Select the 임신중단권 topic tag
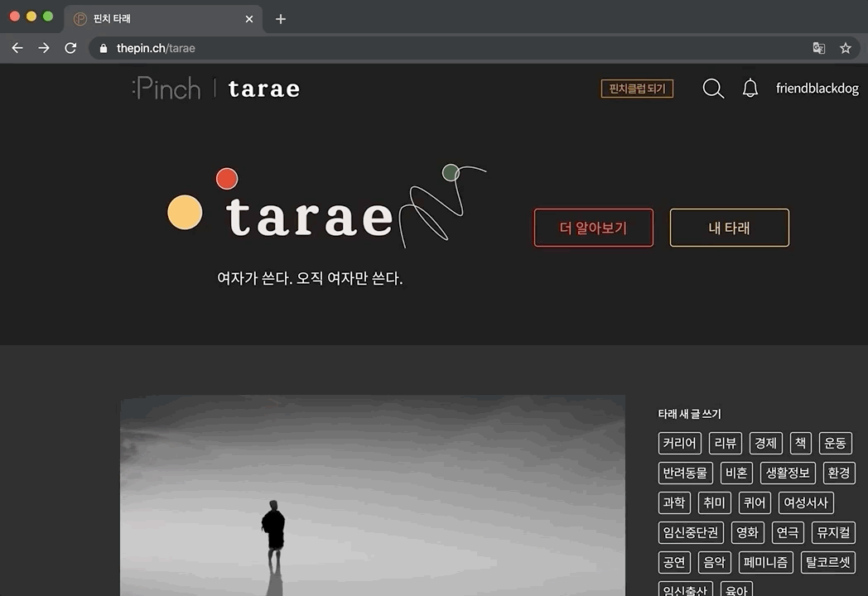The width and height of the screenshot is (868, 596). [691, 533]
